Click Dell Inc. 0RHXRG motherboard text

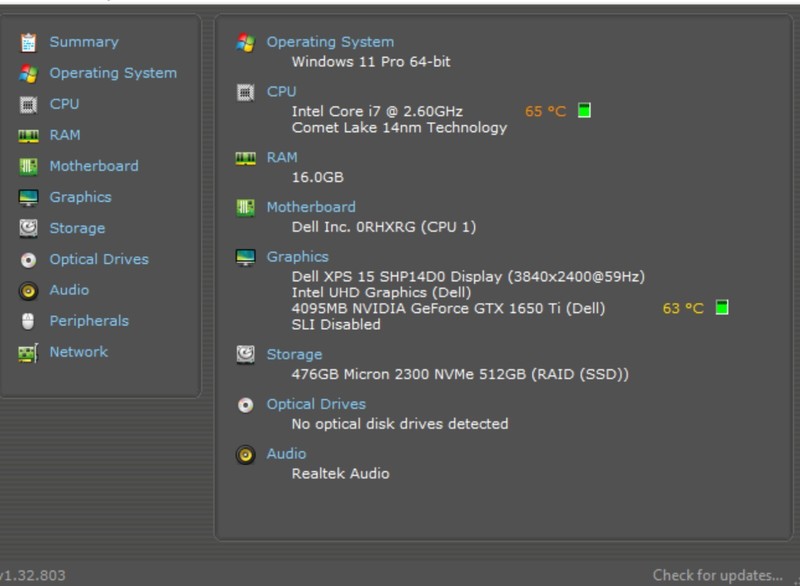click(x=384, y=227)
